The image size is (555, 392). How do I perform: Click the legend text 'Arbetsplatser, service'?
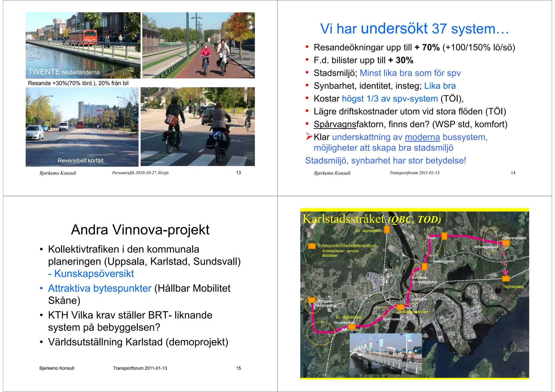click(x=340, y=251)
